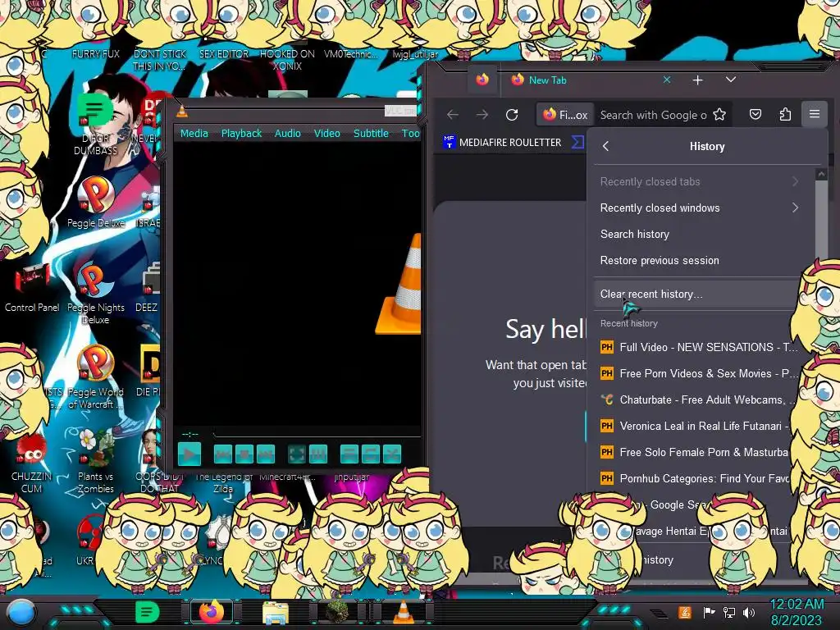Click VLC cone icon in title bar
Screen dimensions: 840x630
[182, 111]
